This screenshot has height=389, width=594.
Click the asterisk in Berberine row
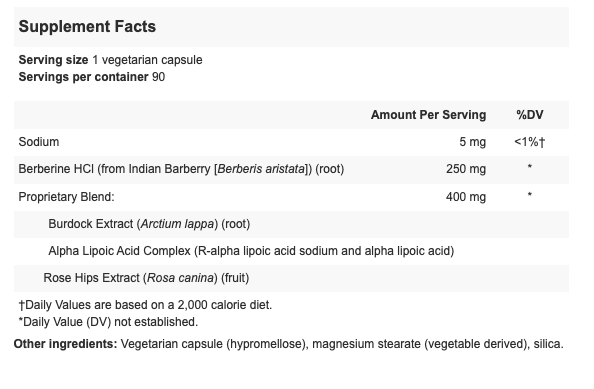530,167
